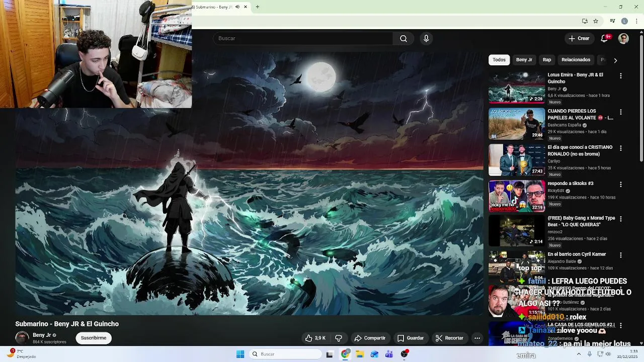Click the Guardar button
Image resolution: width=644 pixels, height=362 pixels.
[411, 338]
